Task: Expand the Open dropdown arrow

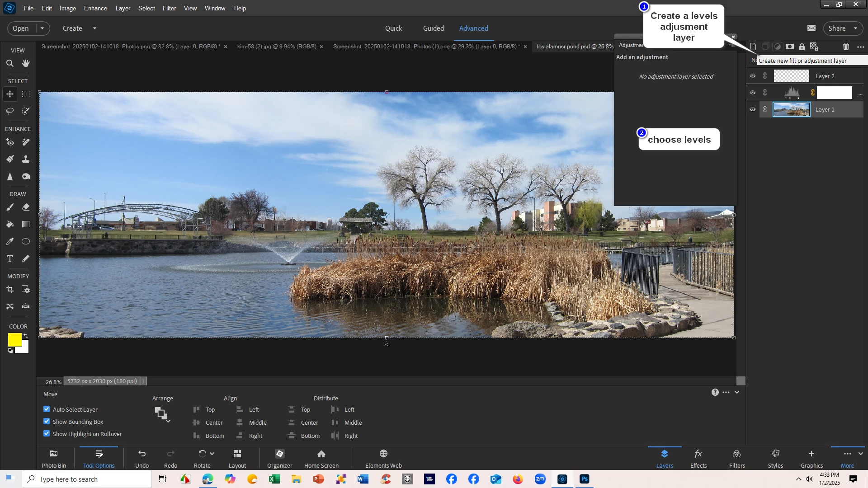Action: click(x=42, y=28)
